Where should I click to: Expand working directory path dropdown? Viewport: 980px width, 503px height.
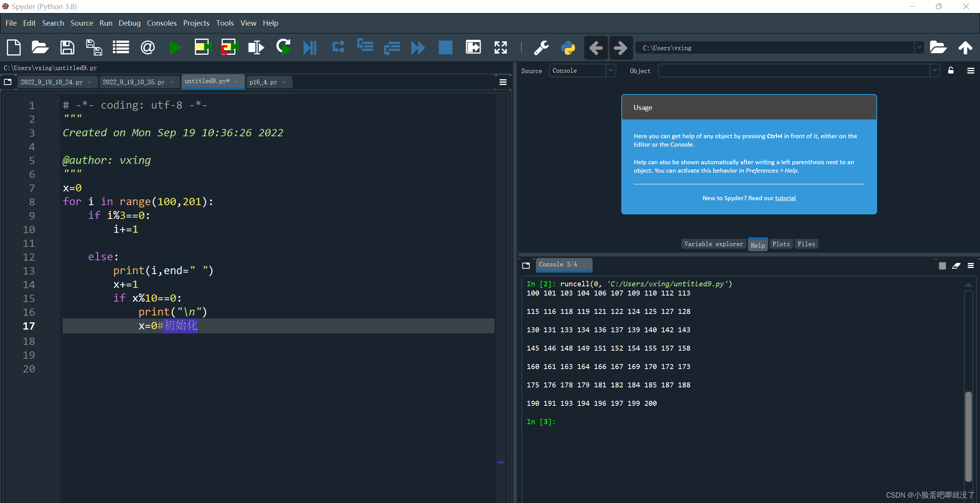919,48
